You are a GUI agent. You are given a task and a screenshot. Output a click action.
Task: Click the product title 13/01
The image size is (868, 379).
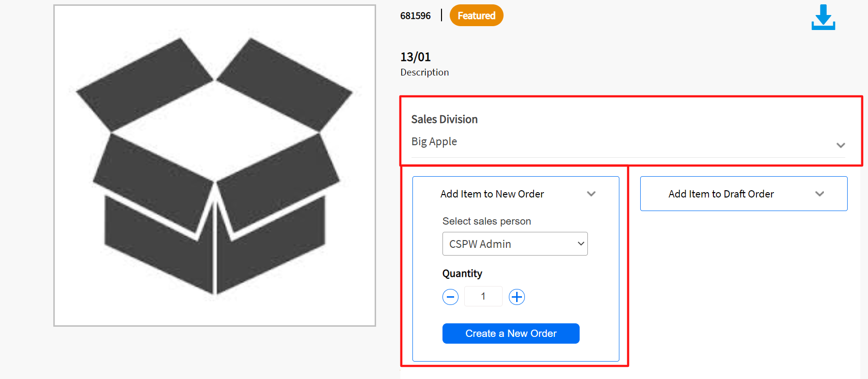[x=415, y=57]
